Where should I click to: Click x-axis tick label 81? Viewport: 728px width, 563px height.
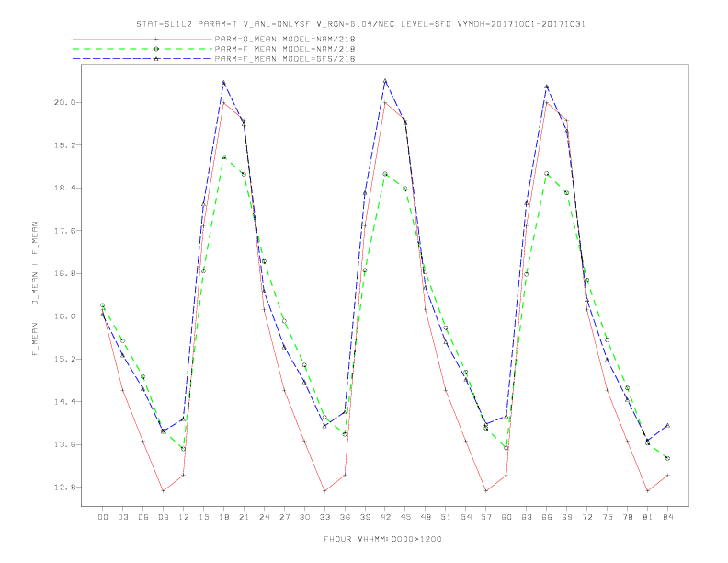click(648, 517)
